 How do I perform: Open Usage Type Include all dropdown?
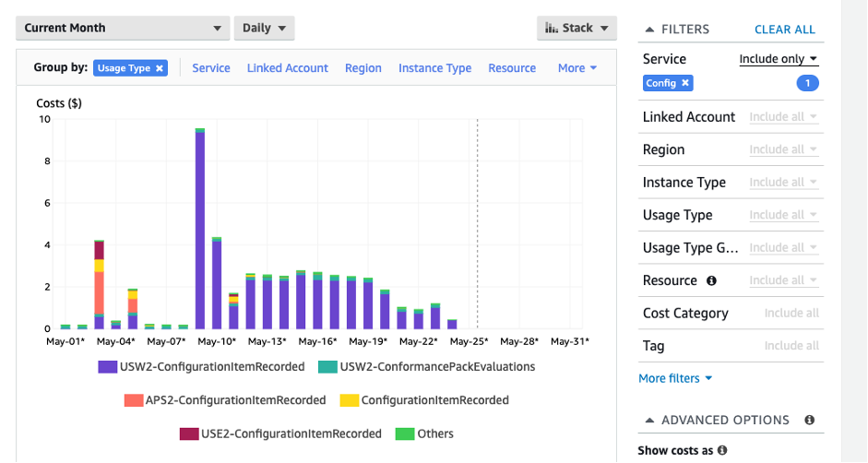[783, 215]
